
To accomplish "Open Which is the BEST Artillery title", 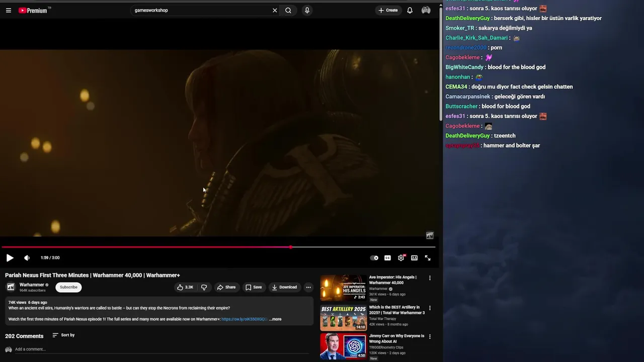I will click(397, 310).
